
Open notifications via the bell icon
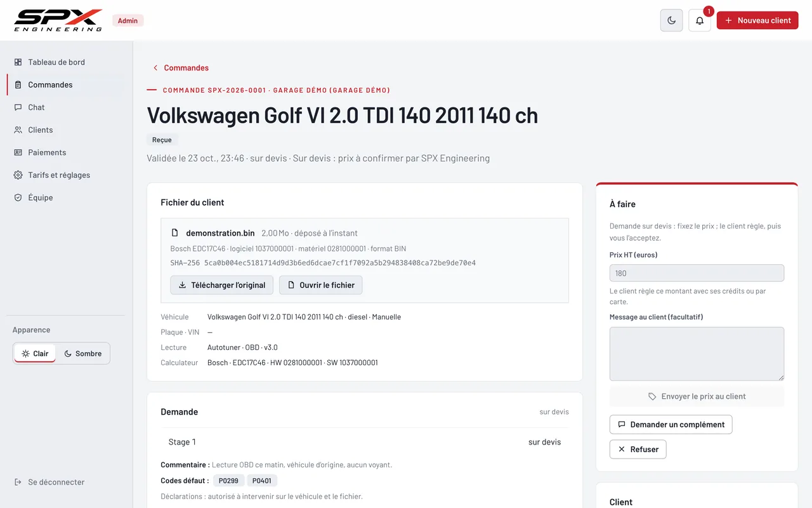coord(700,20)
